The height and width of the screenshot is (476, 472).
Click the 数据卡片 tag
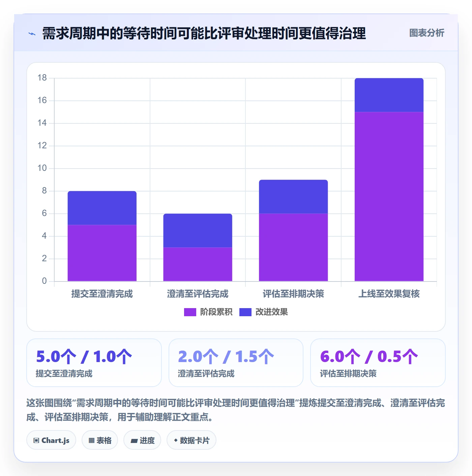click(191, 440)
